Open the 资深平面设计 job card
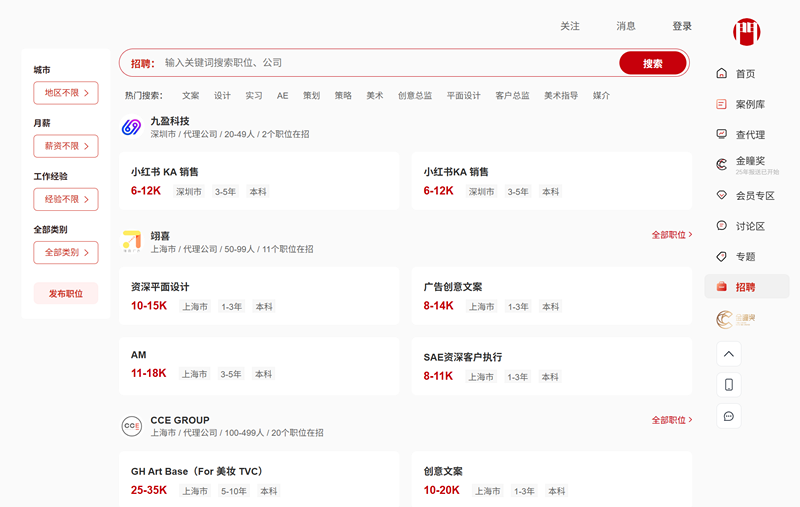Image resolution: width=800 pixels, height=507 pixels. point(259,296)
